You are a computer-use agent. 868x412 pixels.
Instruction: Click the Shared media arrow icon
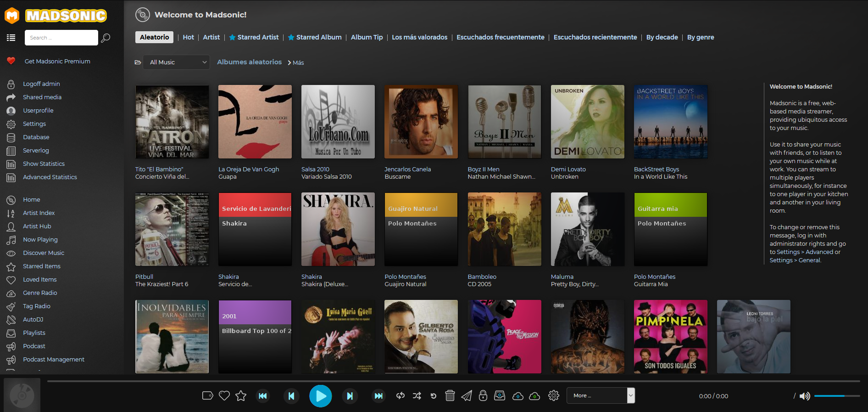[x=11, y=97]
